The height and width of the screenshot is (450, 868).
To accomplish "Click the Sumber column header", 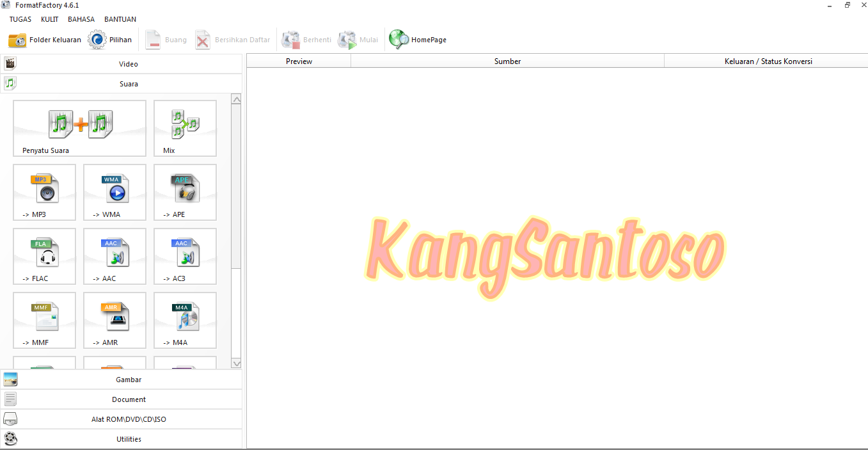I will click(x=508, y=61).
